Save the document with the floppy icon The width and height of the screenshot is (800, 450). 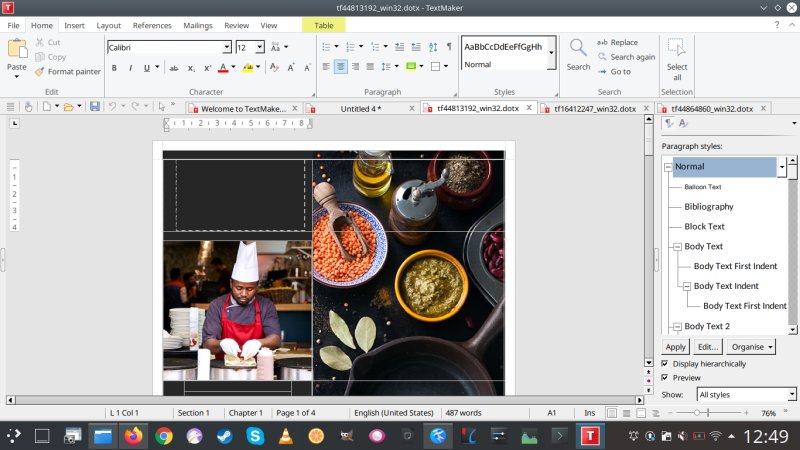95,107
